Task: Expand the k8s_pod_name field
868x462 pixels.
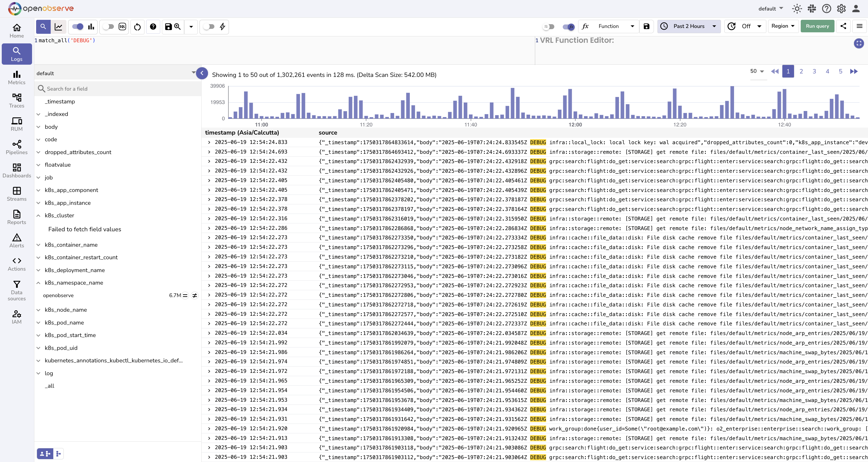Action: point(38,322)
